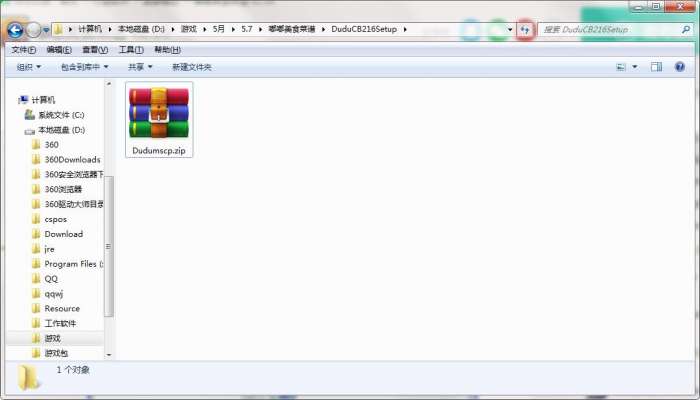
Task: Select the 360安全浏览器下 folder
Action: (74, 175)
